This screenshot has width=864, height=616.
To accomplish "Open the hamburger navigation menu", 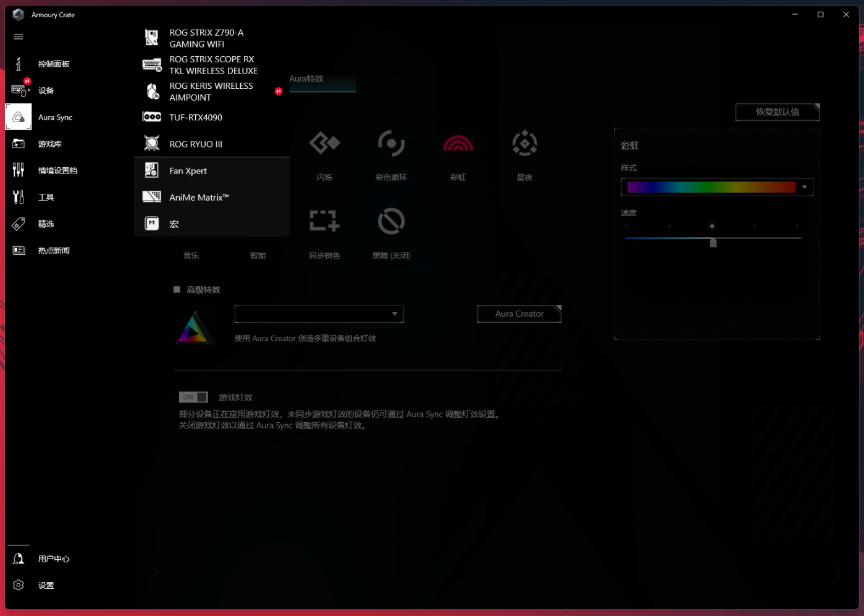I will [19, 37].
